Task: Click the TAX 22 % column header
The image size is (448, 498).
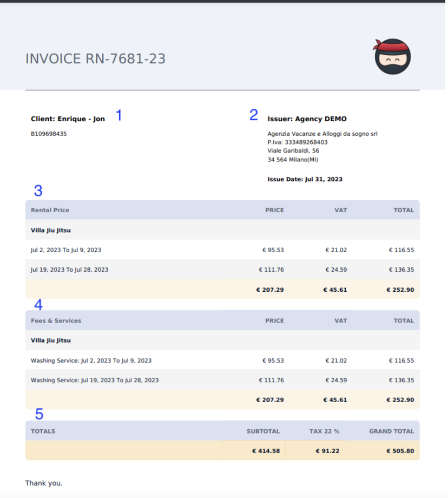Action: [x=324, y=431]
